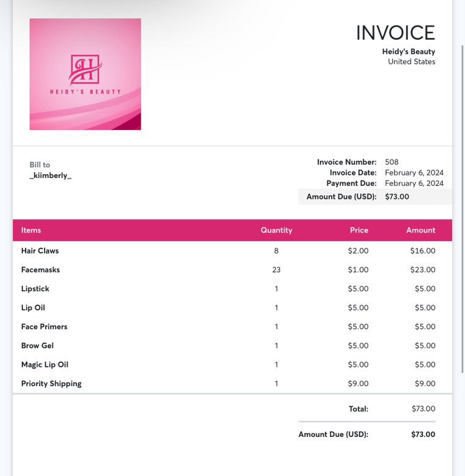Click the Priority Shipping amount $9.00

[425, 384]
